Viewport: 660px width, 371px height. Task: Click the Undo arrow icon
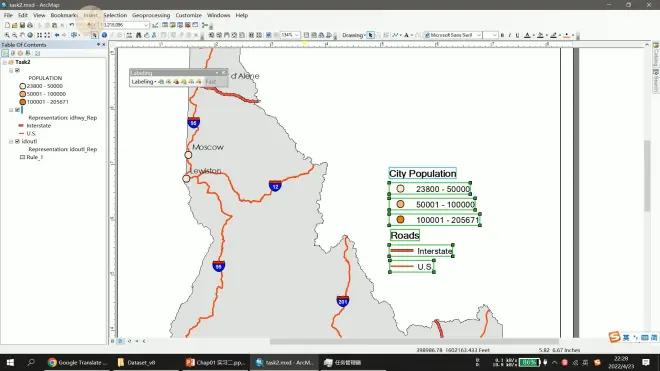(72, 25)
